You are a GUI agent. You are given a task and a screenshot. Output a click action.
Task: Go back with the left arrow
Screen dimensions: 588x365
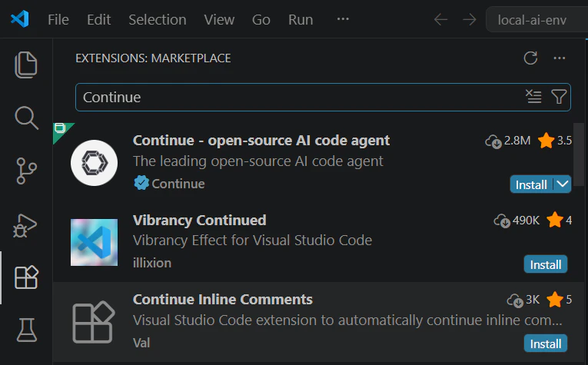[440, 19]
